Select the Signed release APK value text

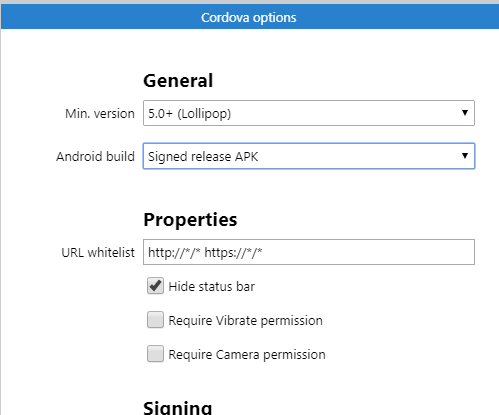[203, 157]
